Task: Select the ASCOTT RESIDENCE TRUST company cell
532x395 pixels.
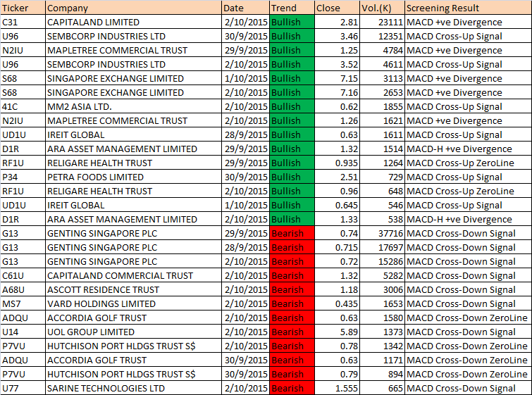Action: pyautogui.click(x=133, y=289)
